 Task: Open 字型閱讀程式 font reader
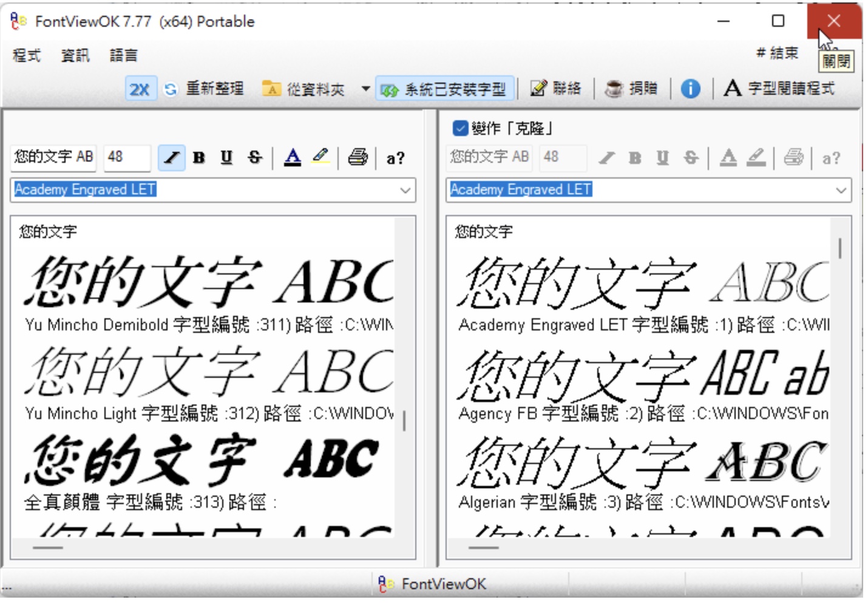(x=779, y=89)
